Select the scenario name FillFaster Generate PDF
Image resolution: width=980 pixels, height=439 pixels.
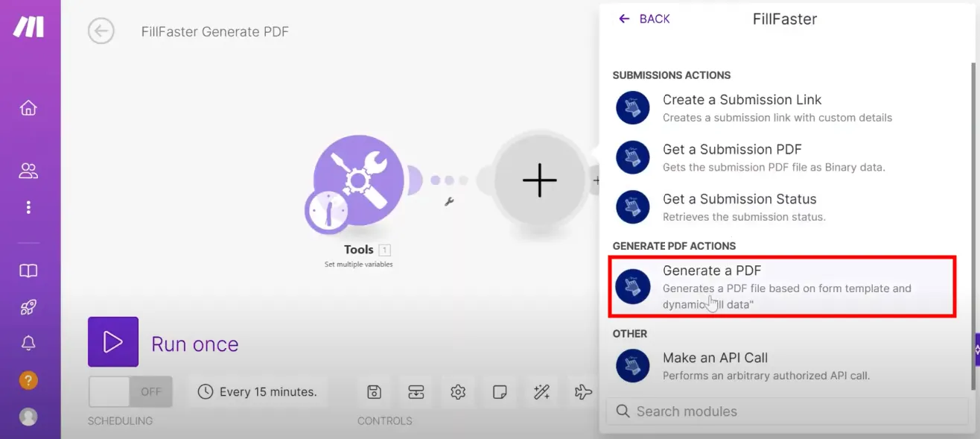[215, 31]
